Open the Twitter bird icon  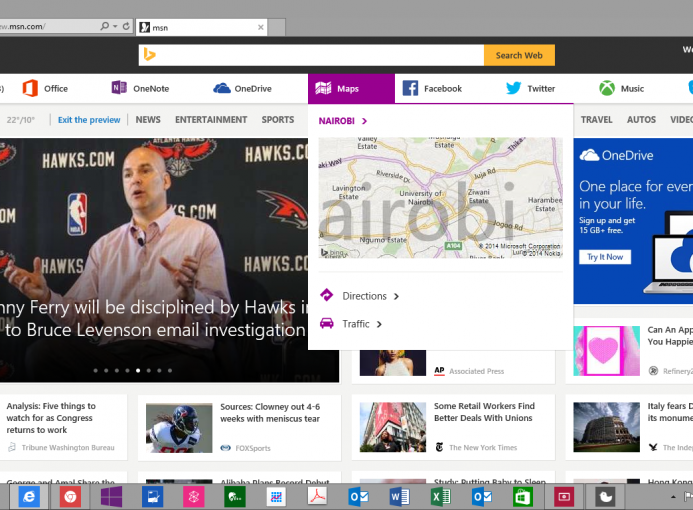click(514, 88)
